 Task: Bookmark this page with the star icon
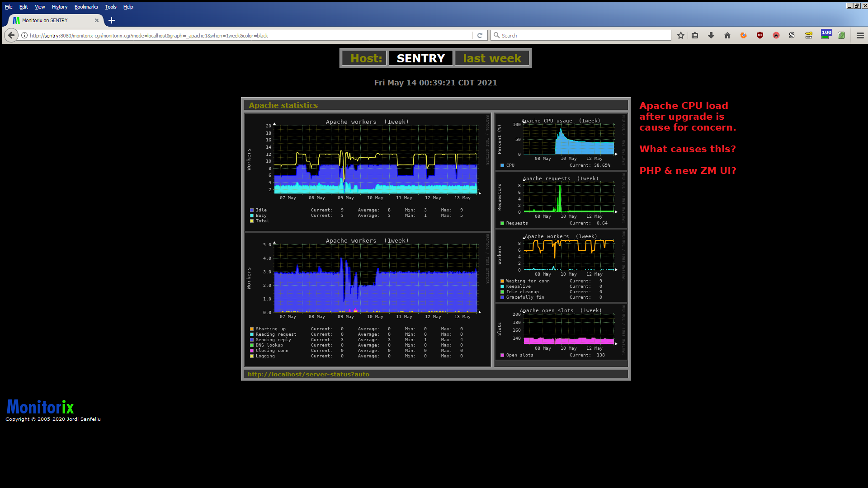point(681,35)
